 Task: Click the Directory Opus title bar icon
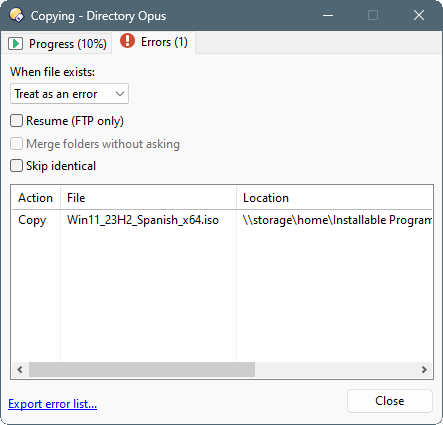(x=17, y=15)
